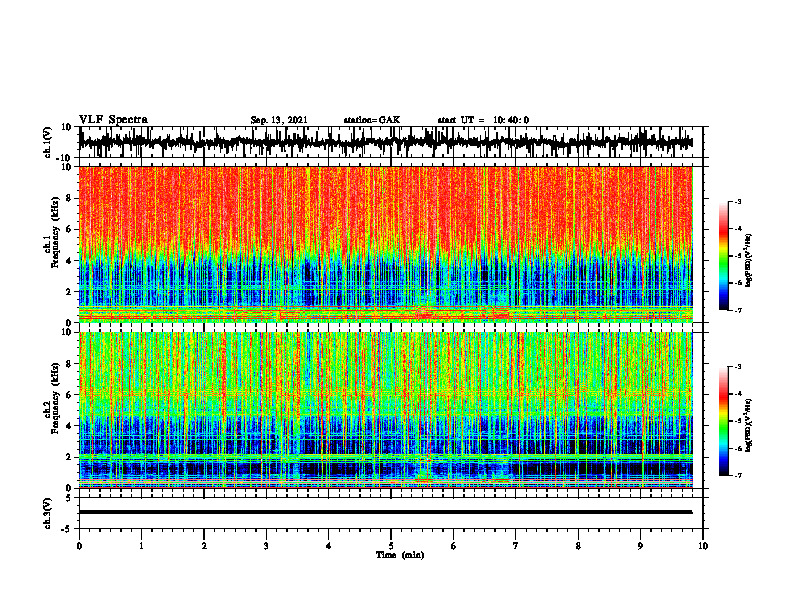Image resolution: width=792 pixels, height=612 pixels.
Task: Click the ch.2 frequency tick label "2"
Action: (69, 457)
